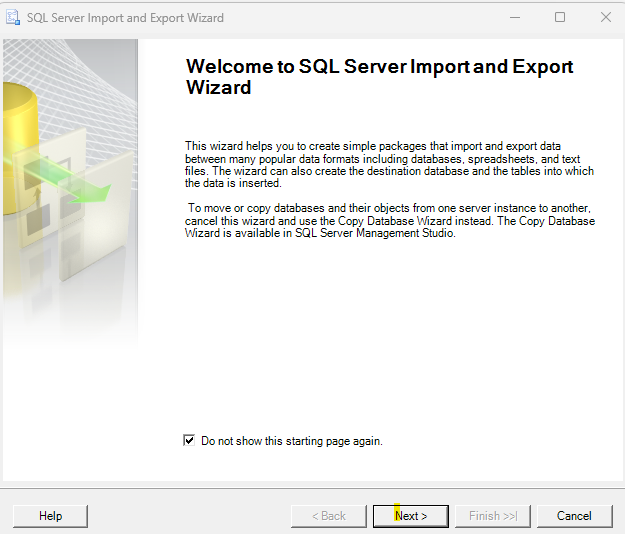
Task: Click the paragraph starting "To move or copy databases"
Action: [x=390, y=220]
